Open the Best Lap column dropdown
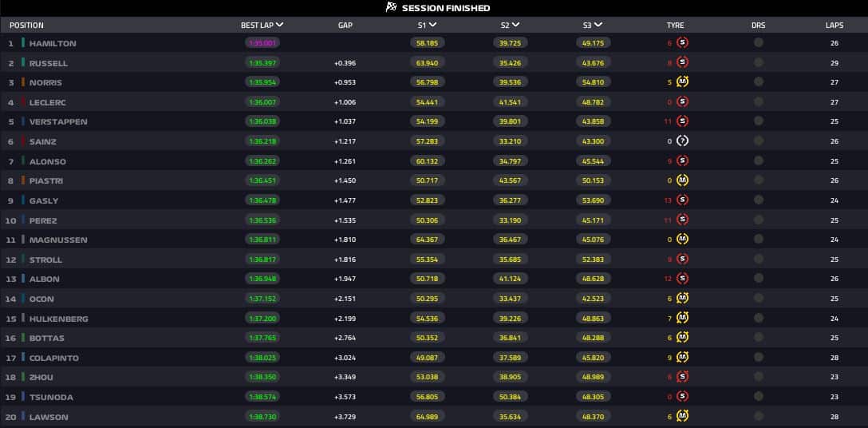 point(279,25)
